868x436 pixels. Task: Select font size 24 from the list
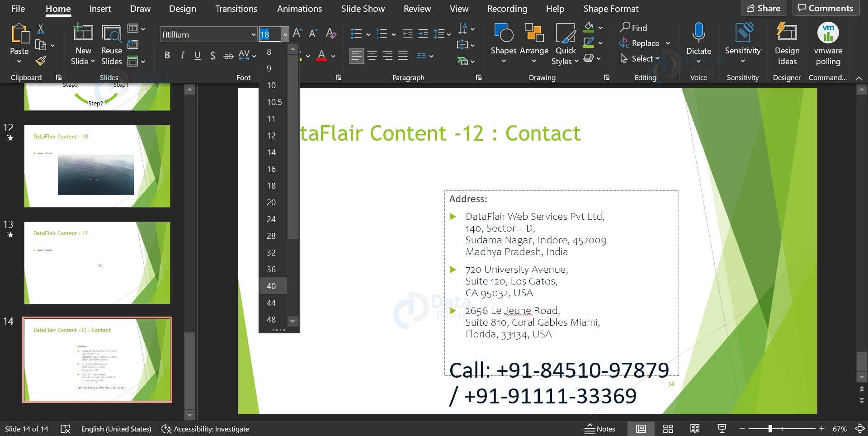[x=270, y=219]
